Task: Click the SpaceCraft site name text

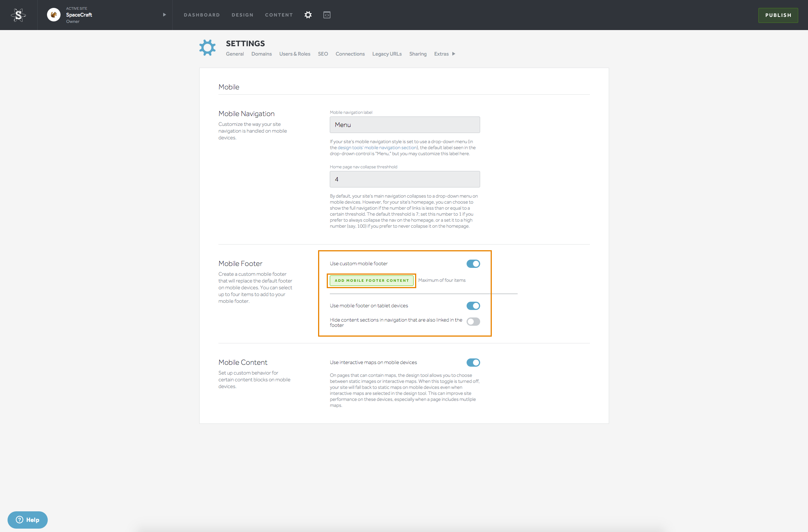Action: (79, 15)
